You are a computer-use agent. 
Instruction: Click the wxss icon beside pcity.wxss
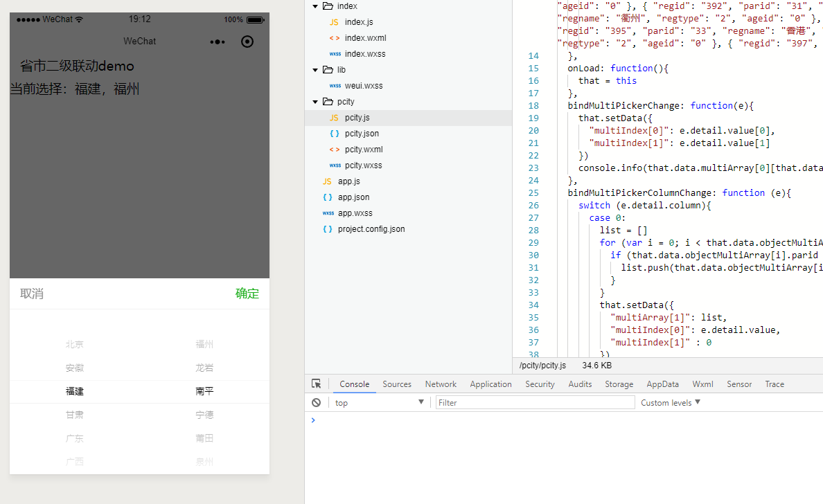pos(335,165)
